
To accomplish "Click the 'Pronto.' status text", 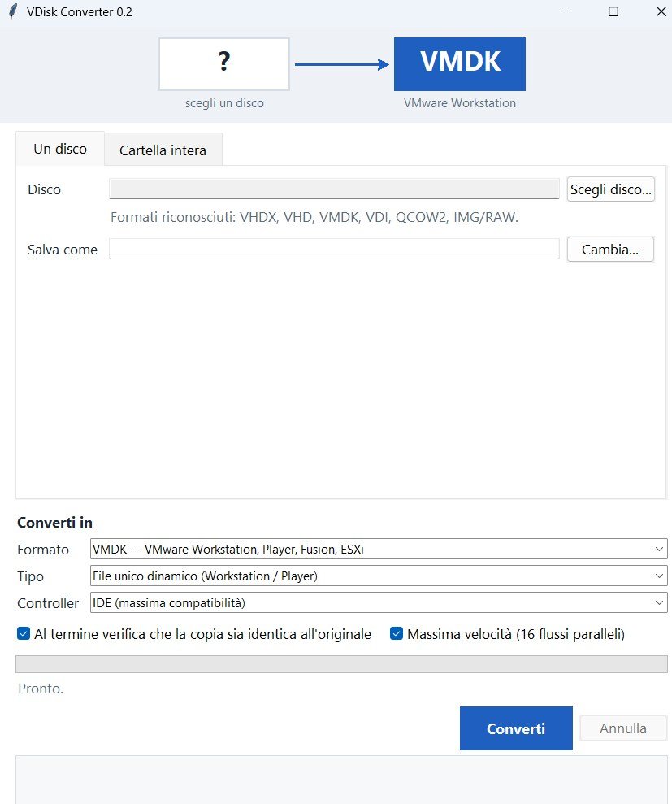I will coord(41,689).
